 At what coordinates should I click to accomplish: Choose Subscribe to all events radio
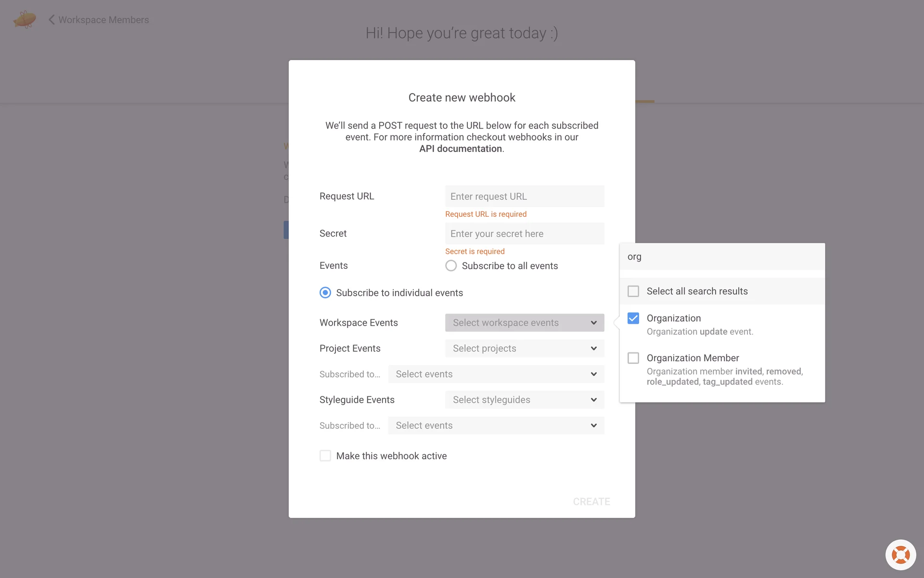451,266
